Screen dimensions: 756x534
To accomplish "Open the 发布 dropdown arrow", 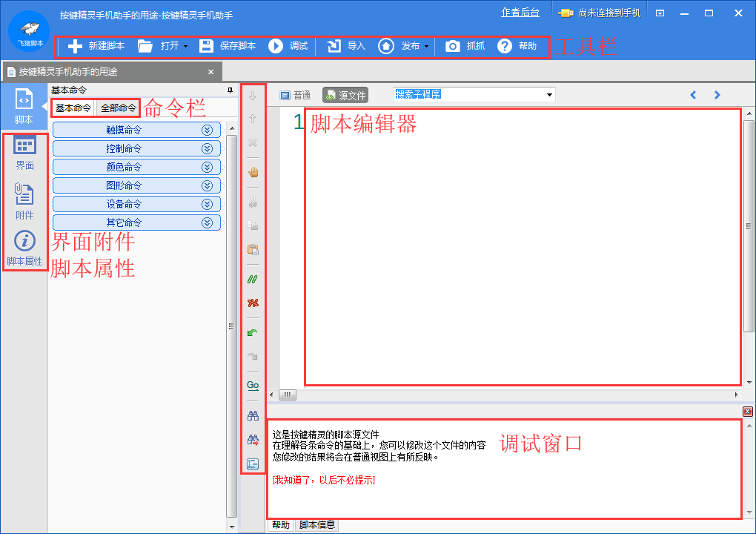I will pyautogui.click(x=427, y=46).
